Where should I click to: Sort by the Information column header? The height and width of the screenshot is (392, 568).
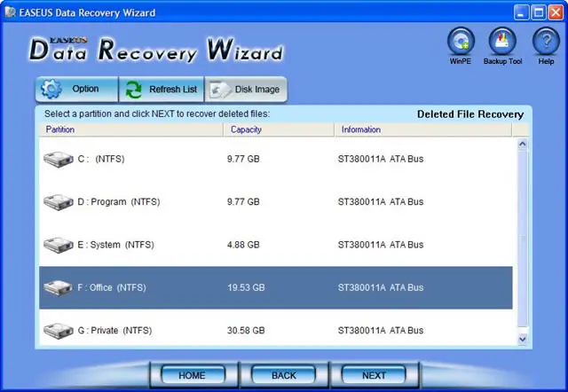pyautogui.click(x=422, y=129)
